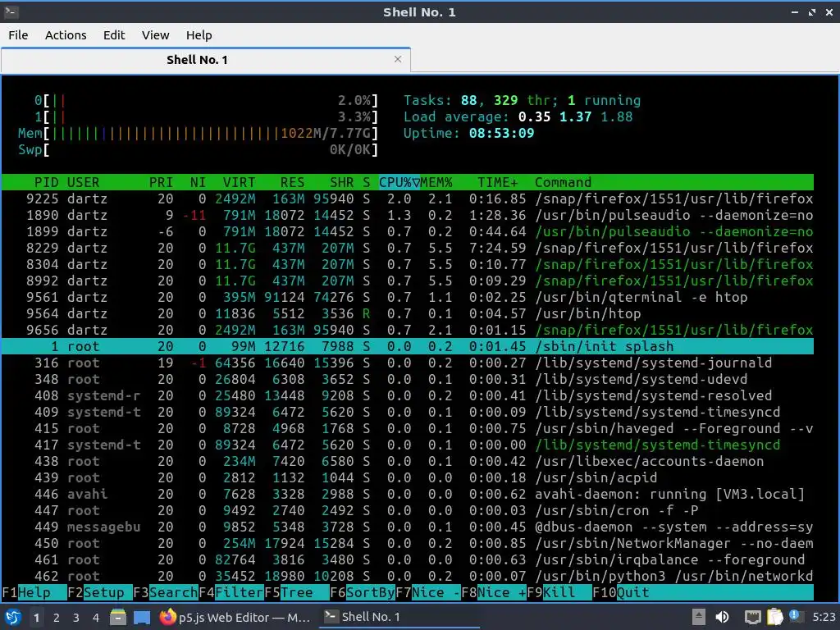This screenshot has width=840, height=630.
Task: Click F8 Nice + in htop footer
Action: 493,592
